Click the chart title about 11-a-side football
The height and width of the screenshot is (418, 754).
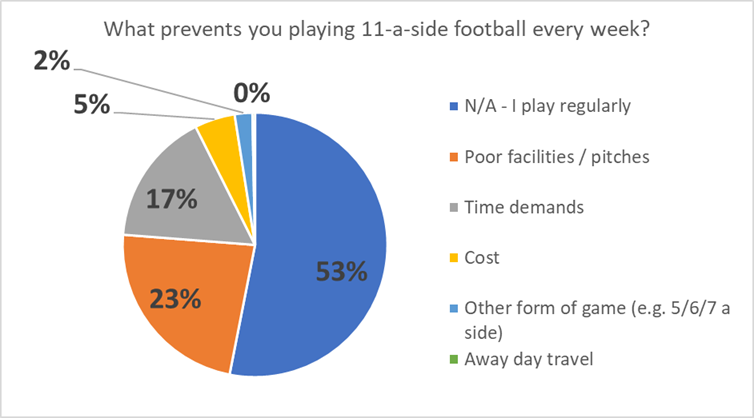pos(377,29)
